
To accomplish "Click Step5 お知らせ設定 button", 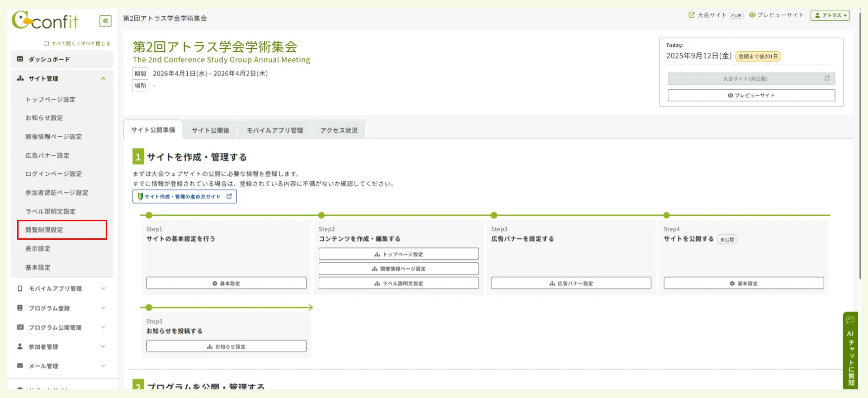I will click(x=226, y=346).
